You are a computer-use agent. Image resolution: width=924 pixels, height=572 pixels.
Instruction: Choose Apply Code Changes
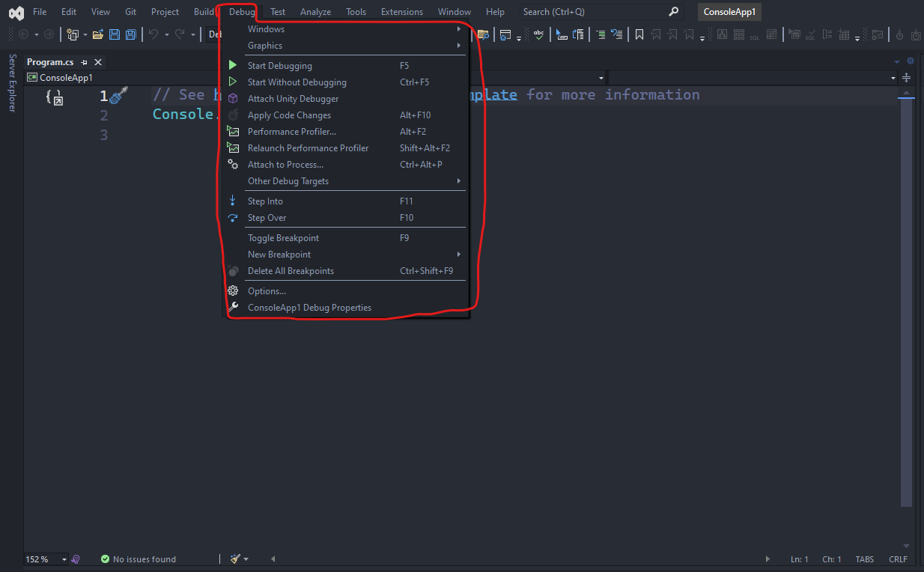coord(346,115)
